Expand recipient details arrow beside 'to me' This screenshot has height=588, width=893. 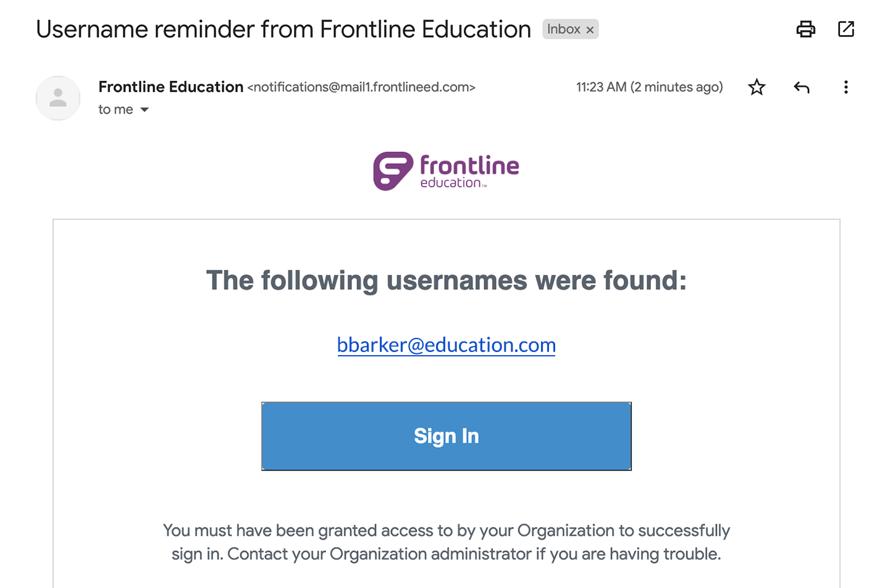[x=145, y=110]
